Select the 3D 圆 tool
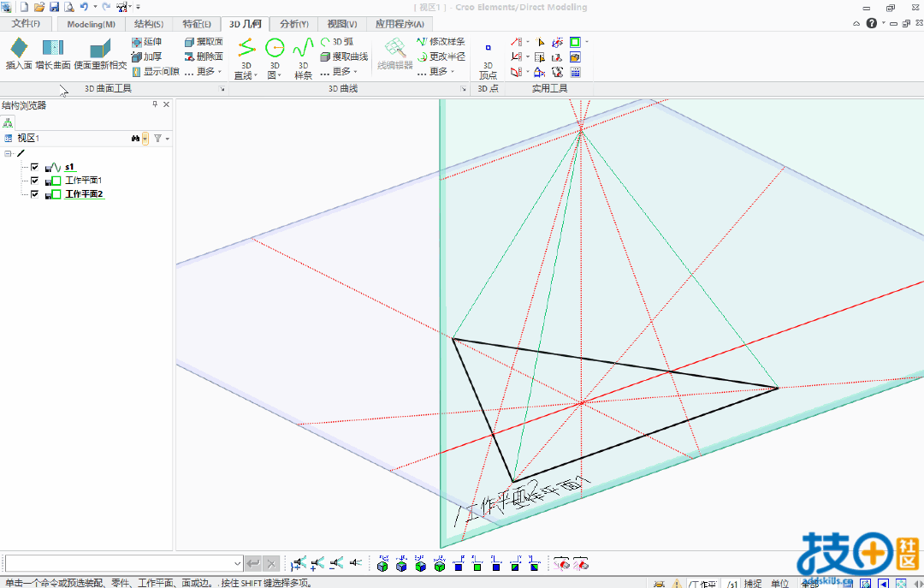The image size is (924, 588). [275, 58]
